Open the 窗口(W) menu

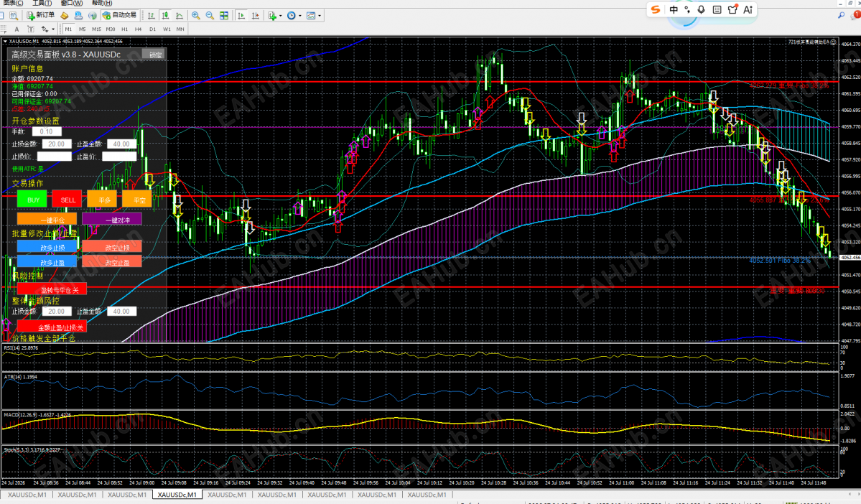[71, 3]
